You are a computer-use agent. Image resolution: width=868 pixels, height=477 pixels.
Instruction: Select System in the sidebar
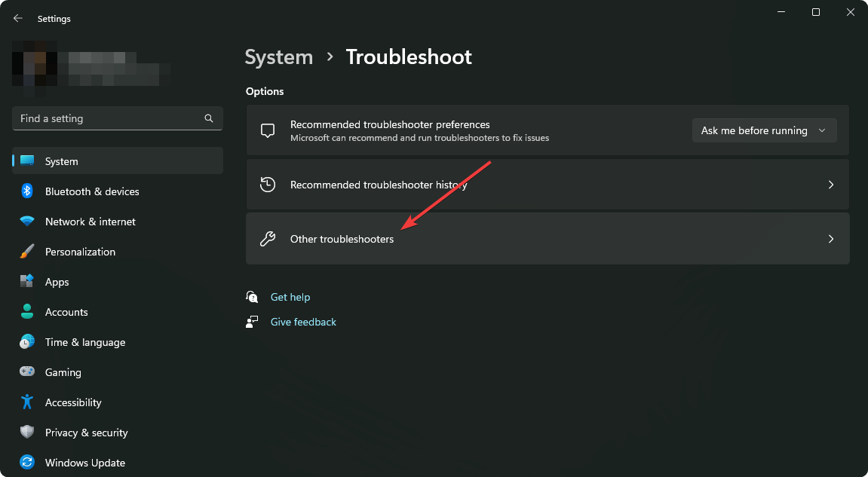pyautogui.click(x=62, y=161)
